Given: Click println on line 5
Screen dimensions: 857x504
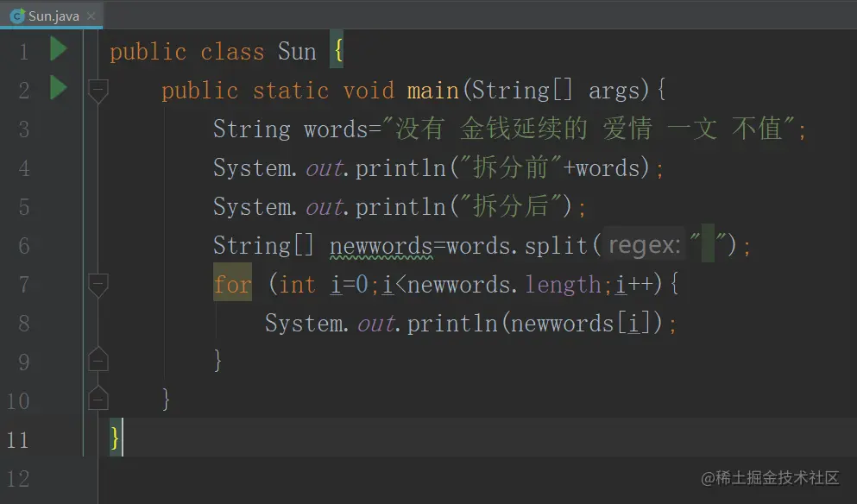Looking at the screenshot, I should click(400, 208).
